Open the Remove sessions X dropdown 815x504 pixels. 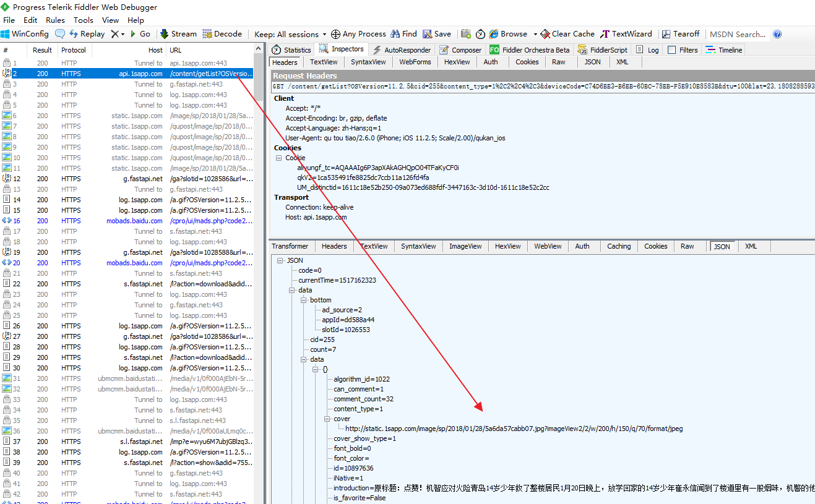[x=118, y=34]
